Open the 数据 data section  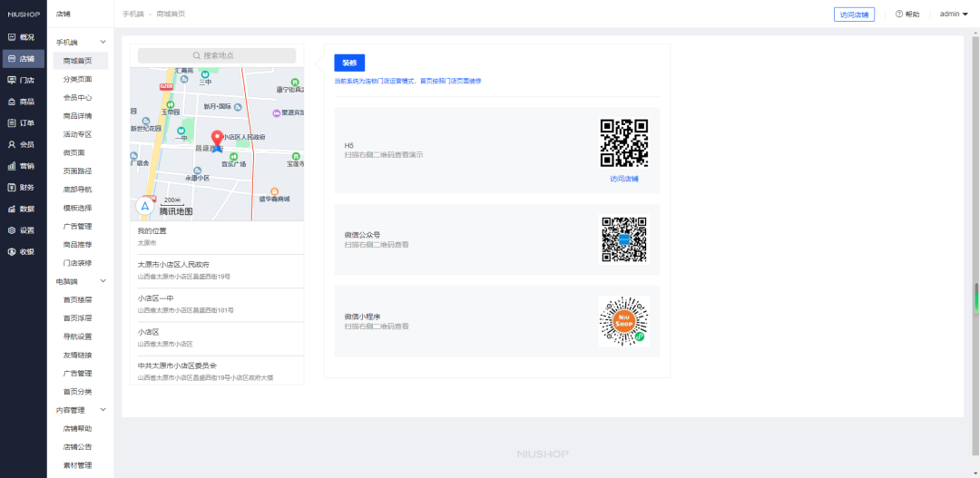pyautogui.click(x=23, y=209)
